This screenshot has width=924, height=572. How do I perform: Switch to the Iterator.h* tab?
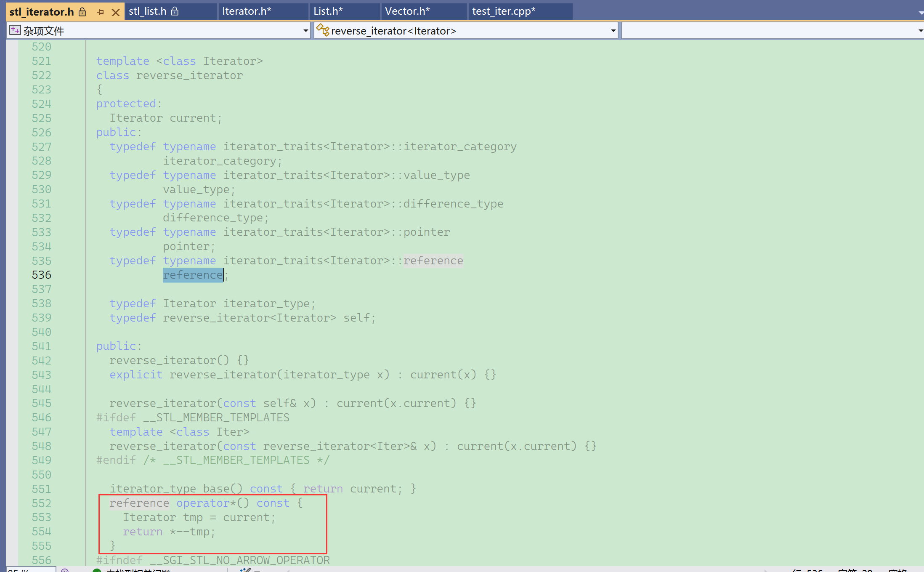coord(247,11)
